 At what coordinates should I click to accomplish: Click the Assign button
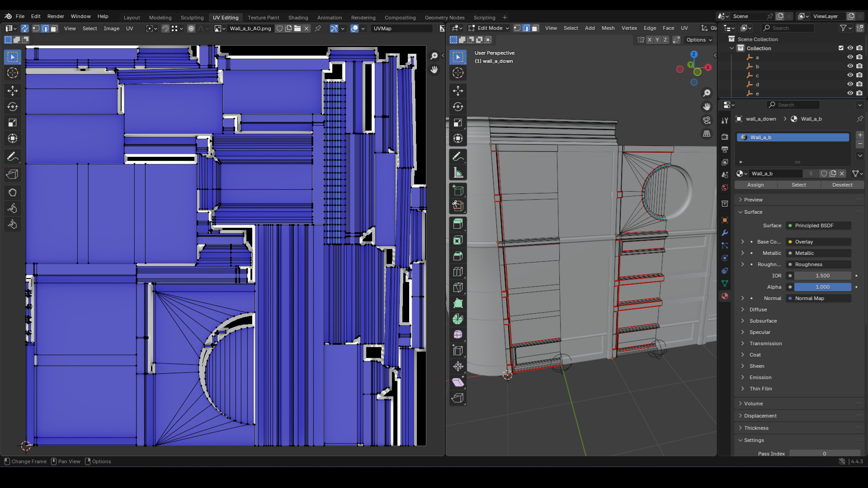[x=755, y=185]
